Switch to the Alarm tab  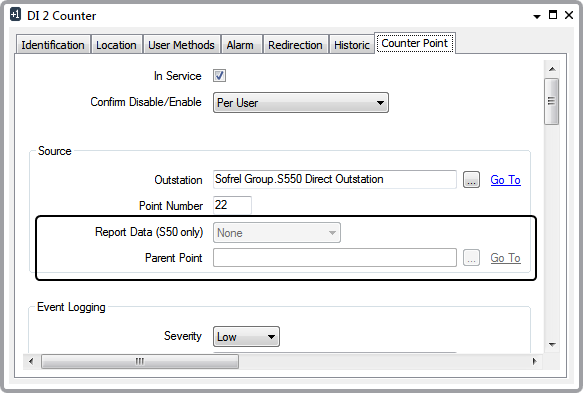click(x=240, y=45)
